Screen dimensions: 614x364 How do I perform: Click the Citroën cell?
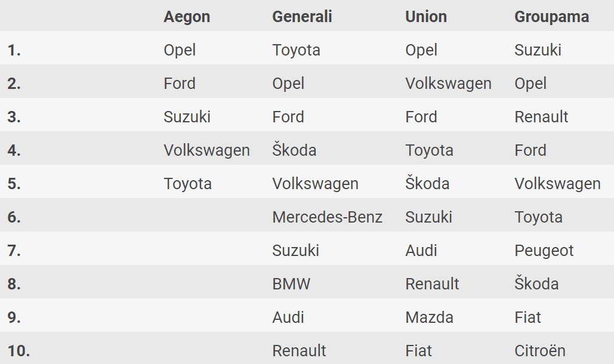(x=539, y=351)
